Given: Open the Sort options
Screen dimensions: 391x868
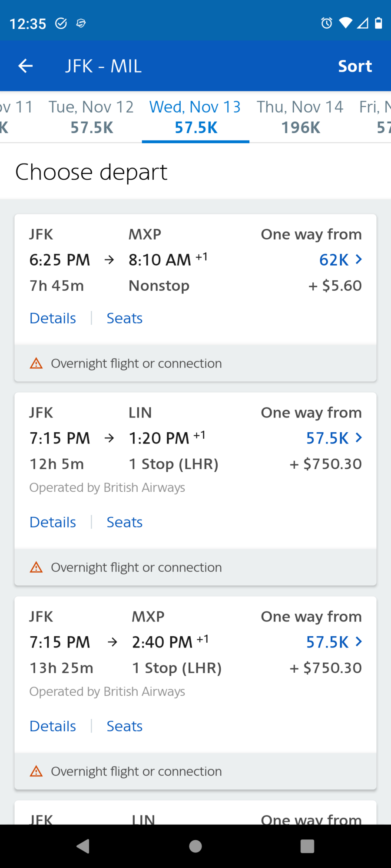Looking at the screenshot, I should click(355, 66).
